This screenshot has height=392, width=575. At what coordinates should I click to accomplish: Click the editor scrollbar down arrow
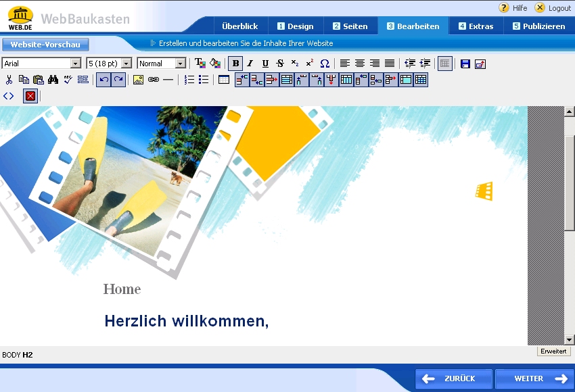pyautogui.click(x=569, y=340)
